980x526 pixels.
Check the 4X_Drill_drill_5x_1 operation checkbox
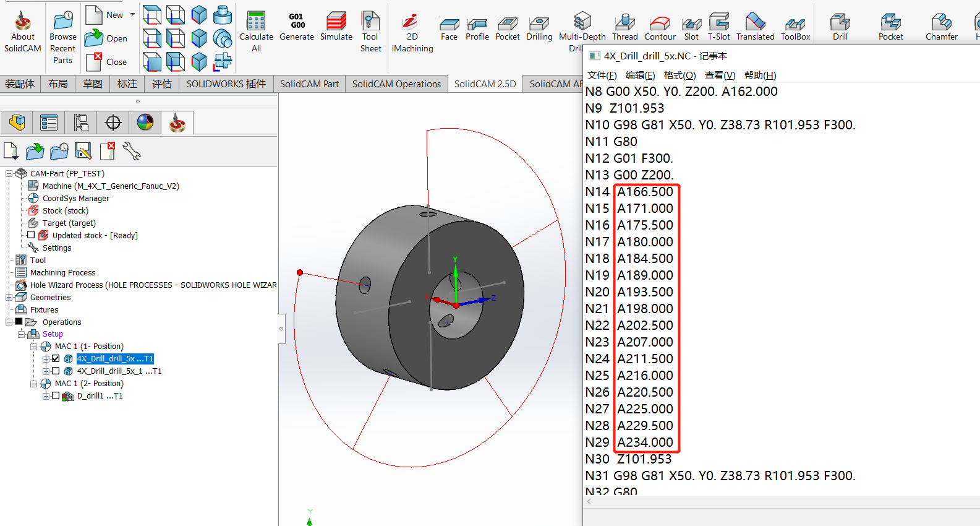pos(56,371)
